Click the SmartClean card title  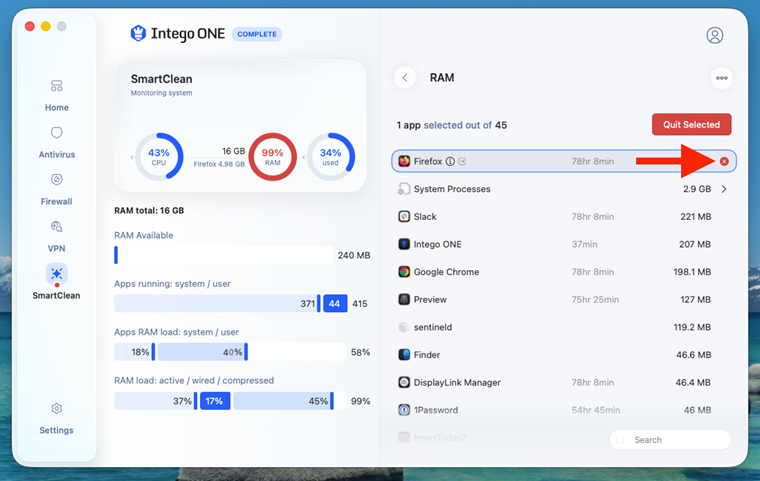coord(161,79)
